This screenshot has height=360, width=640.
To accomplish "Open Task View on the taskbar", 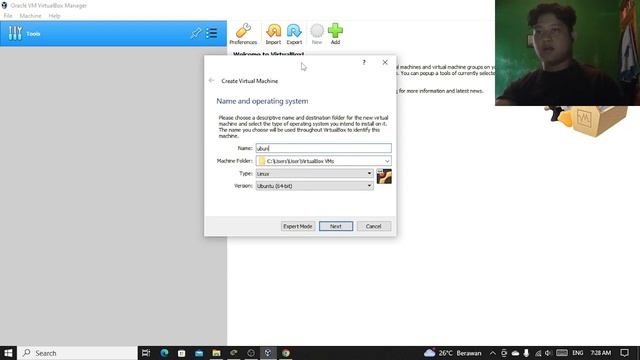I will coord(146,353).
